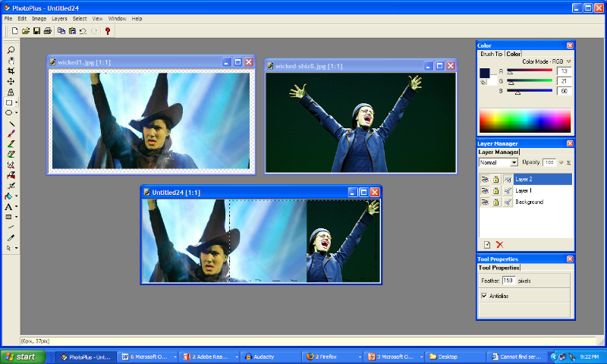This screenshot has height=364, width=607.
Task: Click the Paste clipboard toolbar icon
Action: 72,31
